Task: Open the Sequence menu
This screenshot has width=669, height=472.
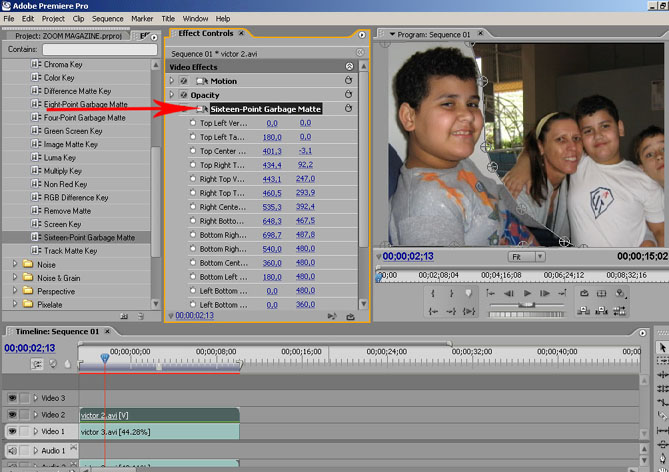Action: click(x=107, y=18)
